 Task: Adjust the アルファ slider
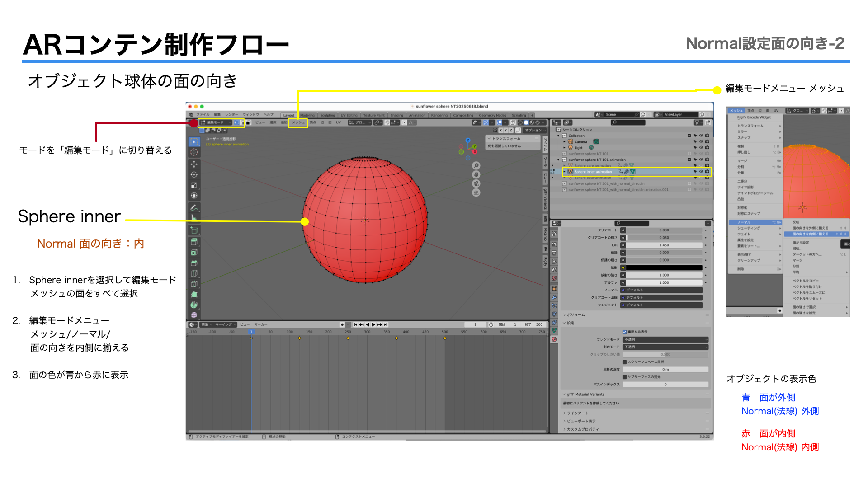coord(664,282)
